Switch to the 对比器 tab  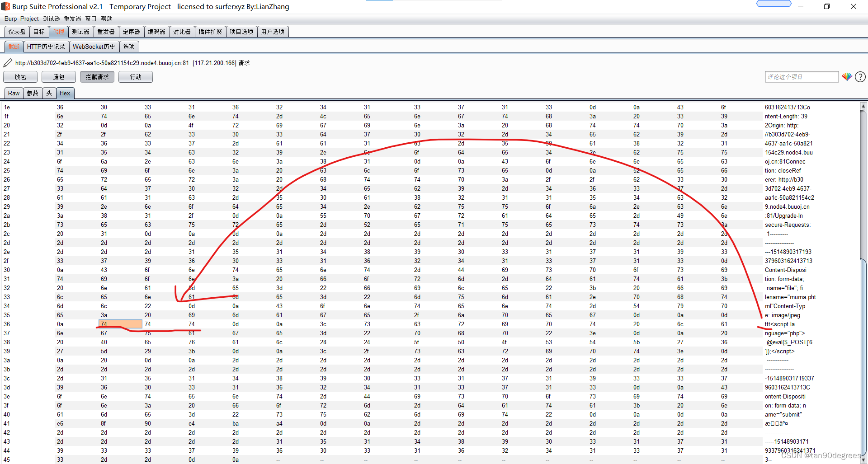(182, 32)
